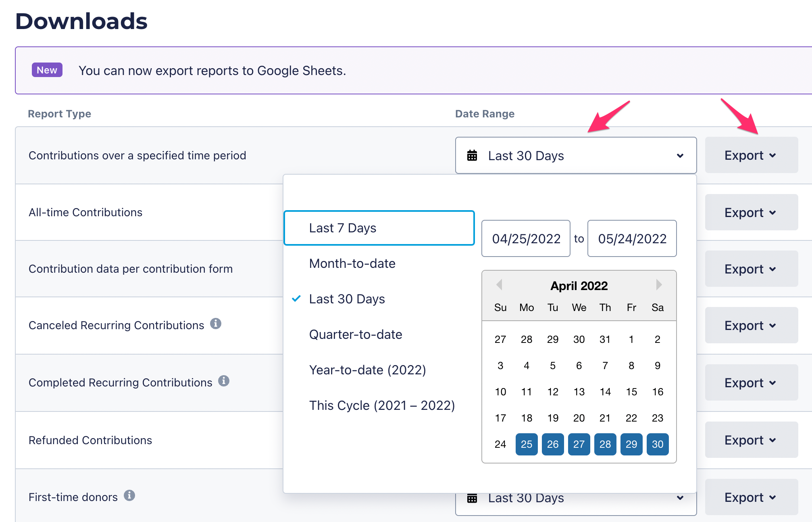Click info icon beside Completed Recurring Contributions

224,381
